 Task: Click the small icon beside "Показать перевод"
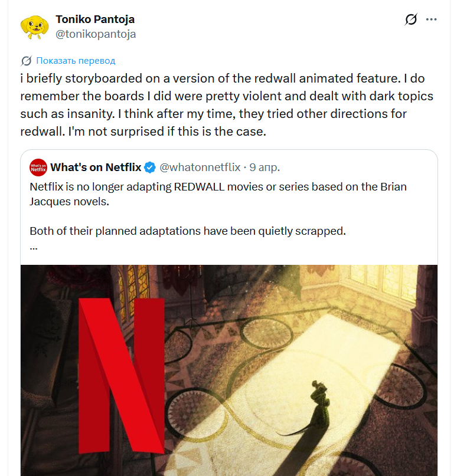click(27, 61)
